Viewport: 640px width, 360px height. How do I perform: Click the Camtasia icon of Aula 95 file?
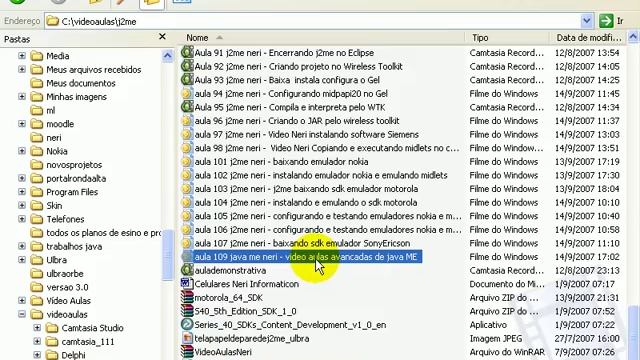[x=187, y=107]
